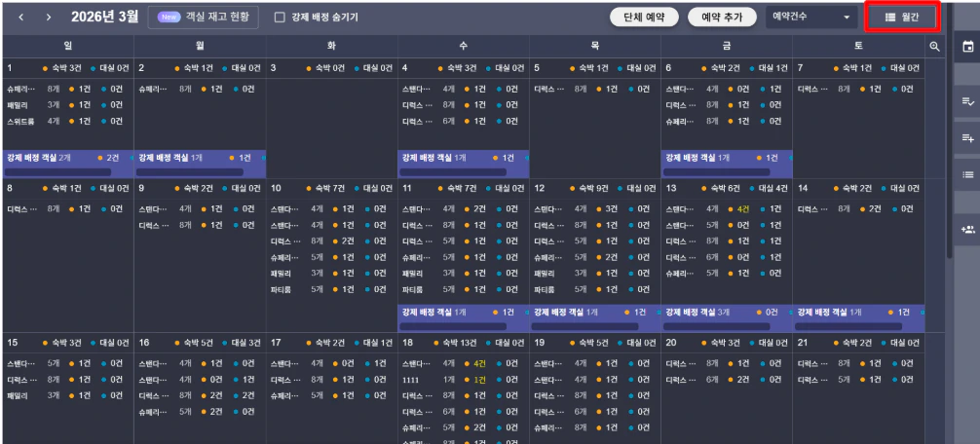
Task: Click the date number 8 day header
Action: click(x=68, y=188)
